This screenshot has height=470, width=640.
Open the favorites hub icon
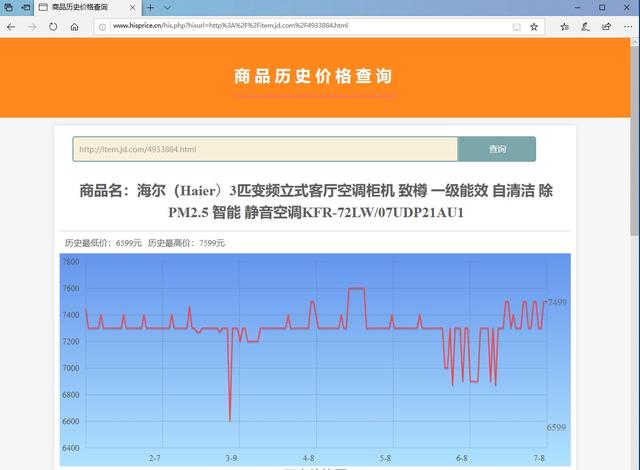click(x=564, y=27)
